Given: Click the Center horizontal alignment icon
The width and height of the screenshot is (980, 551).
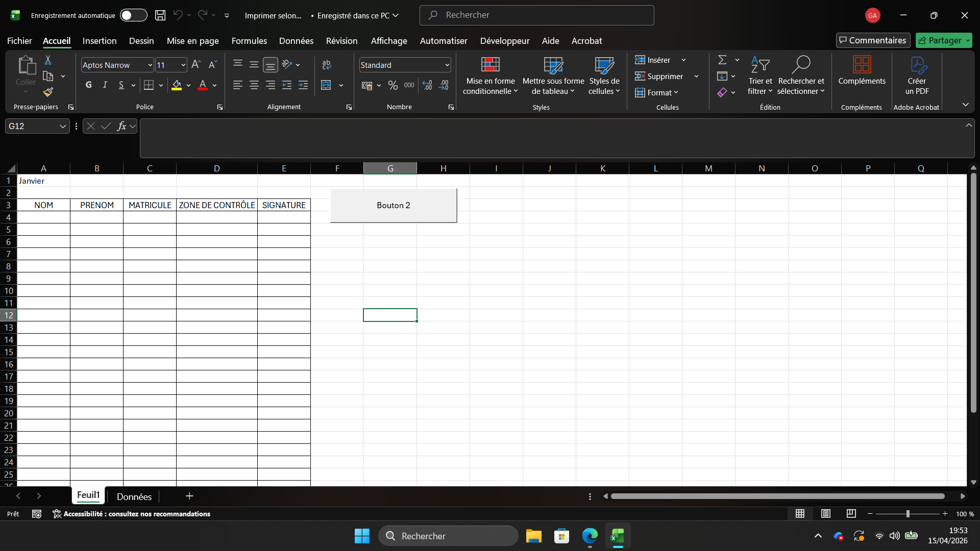Looking at the screenshot, I should tap(254, 85).
